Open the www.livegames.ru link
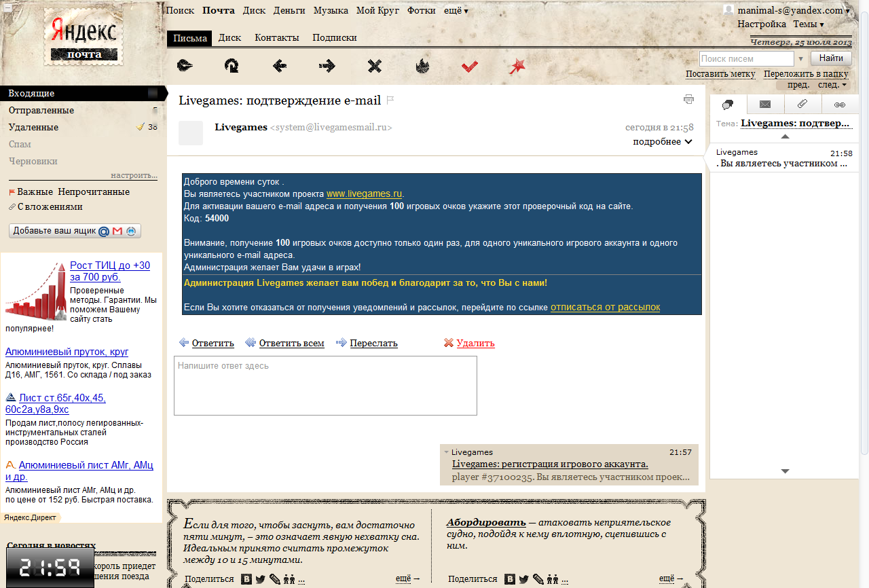The height and width of the screenshot is (588, 869). [x=365, y=194]
